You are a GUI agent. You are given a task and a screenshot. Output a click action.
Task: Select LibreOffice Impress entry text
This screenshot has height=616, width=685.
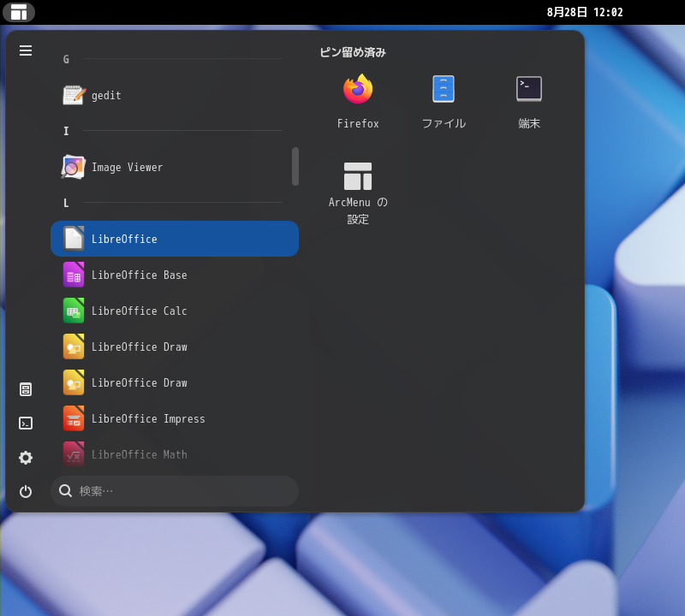click(x=148, y=418)
